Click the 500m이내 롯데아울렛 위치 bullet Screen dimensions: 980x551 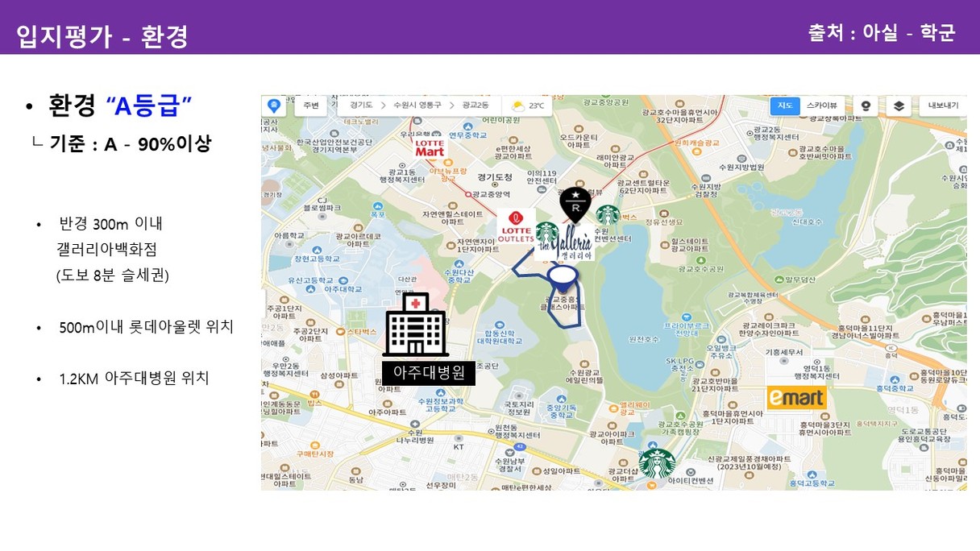click(x=146, y=327)
